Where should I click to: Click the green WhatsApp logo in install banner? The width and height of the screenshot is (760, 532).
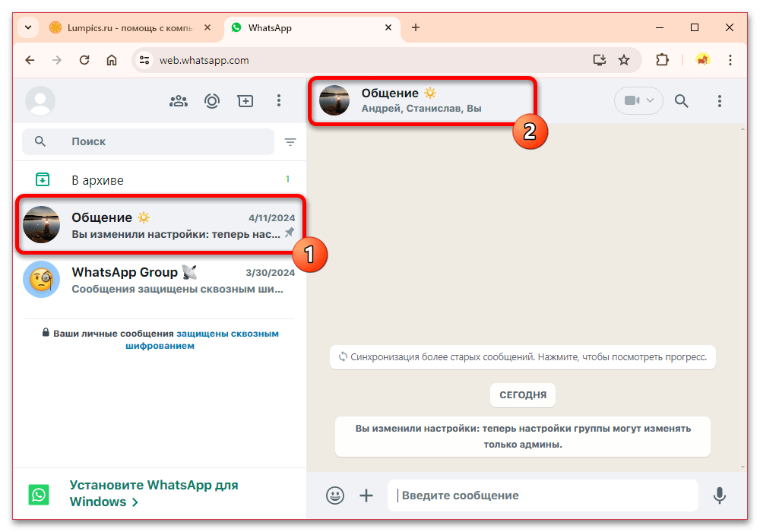(39, 495)
